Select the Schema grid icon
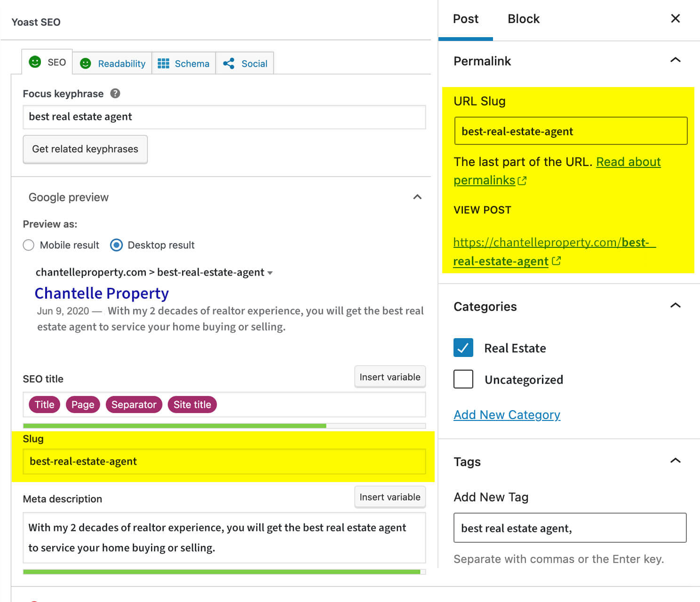This screenshot has width=700, height=602. [164, 63]
